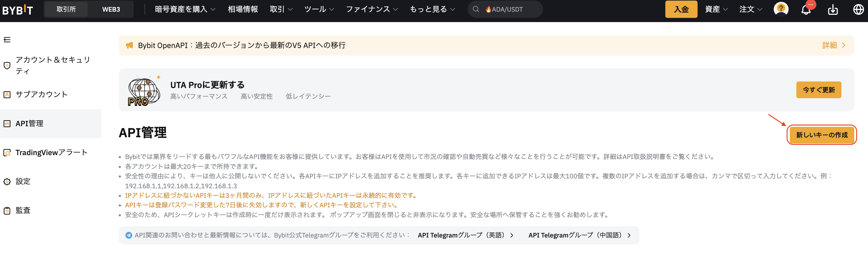Screen dimensions: 868x256
Task: Open アカウント＆セキュリティ in sidebar
Action: [x=50, y=65]
